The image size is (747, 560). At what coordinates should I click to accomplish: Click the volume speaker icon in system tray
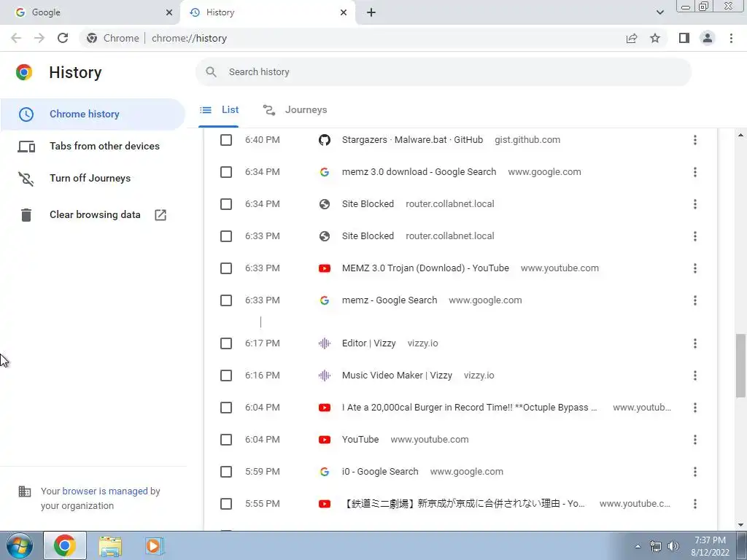click(x=673, y=546)
